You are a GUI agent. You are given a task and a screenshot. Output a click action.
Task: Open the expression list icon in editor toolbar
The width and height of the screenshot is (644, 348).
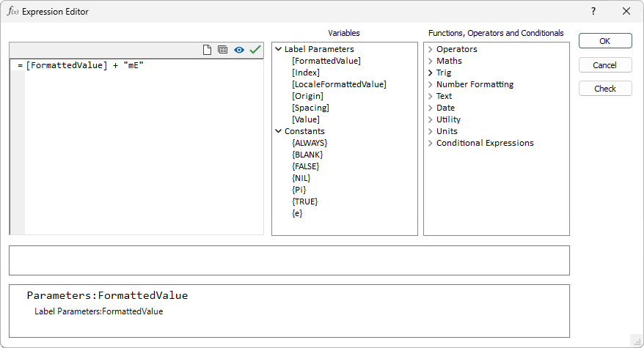click(x=222, y=50)
